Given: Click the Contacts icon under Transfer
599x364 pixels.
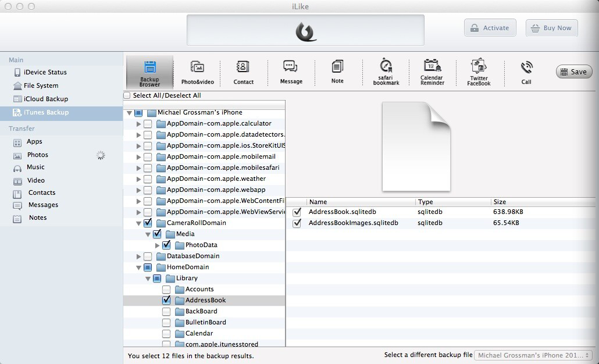Looking at the screenshot, I should [17, 194].
